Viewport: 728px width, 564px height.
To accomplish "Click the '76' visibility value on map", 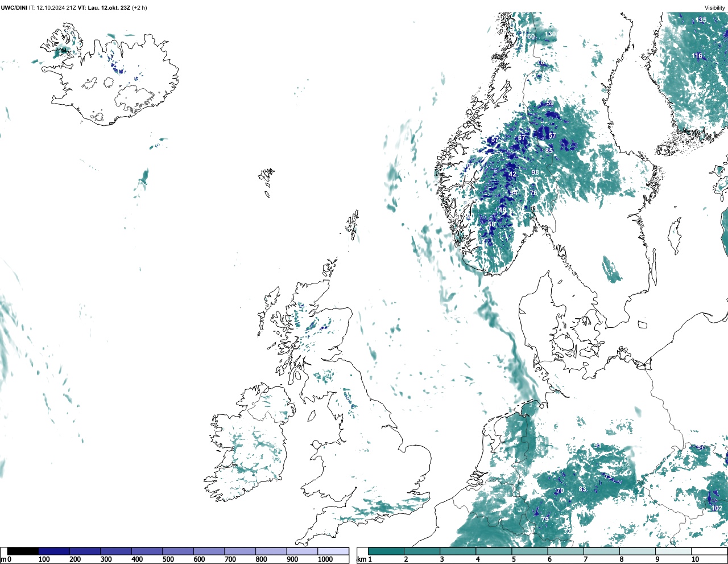I will tap(533, 193).
